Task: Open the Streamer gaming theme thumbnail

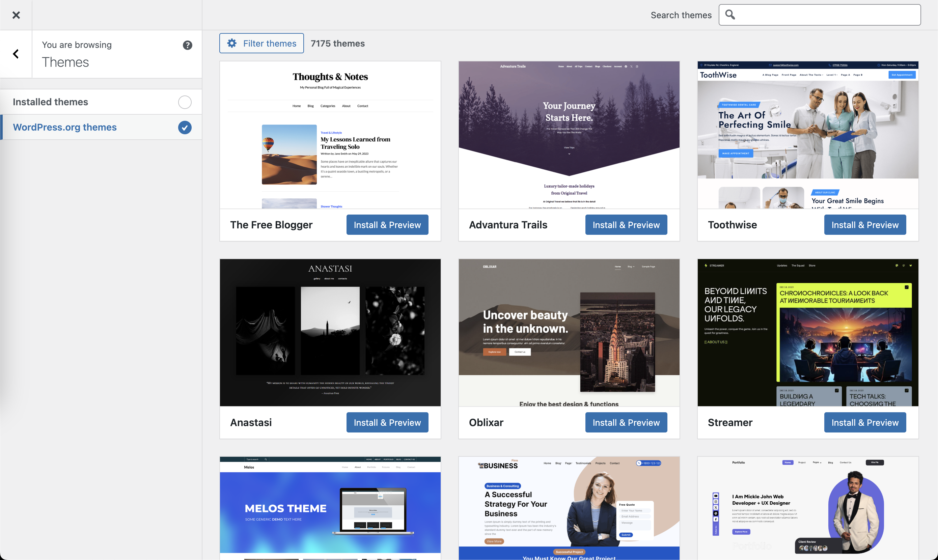Action: [808, 332]
